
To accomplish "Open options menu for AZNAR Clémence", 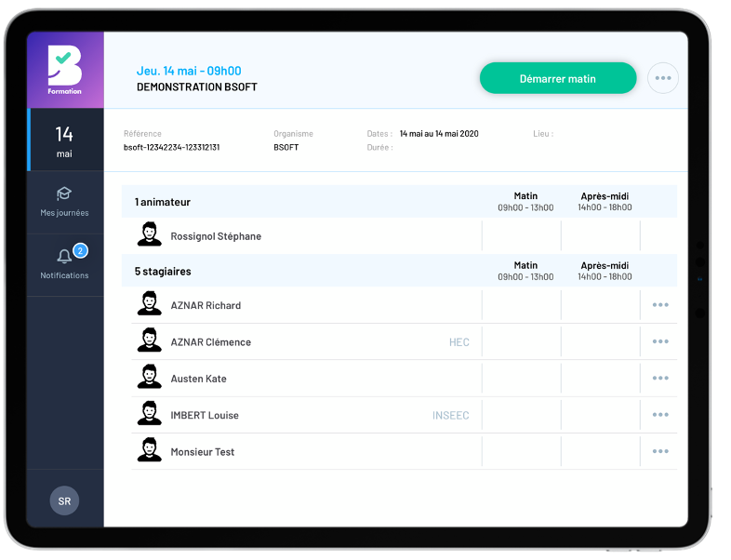I will pyautogui.click(x=660, y=341).
